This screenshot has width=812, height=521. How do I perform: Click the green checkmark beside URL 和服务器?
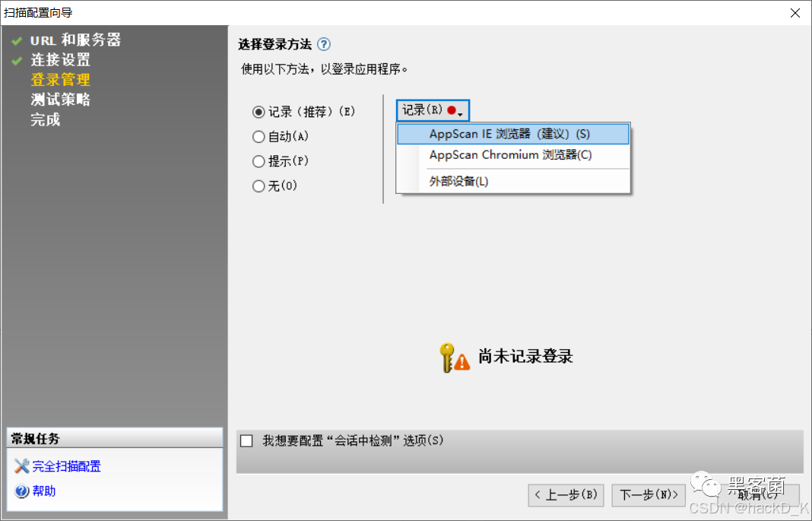17,40
